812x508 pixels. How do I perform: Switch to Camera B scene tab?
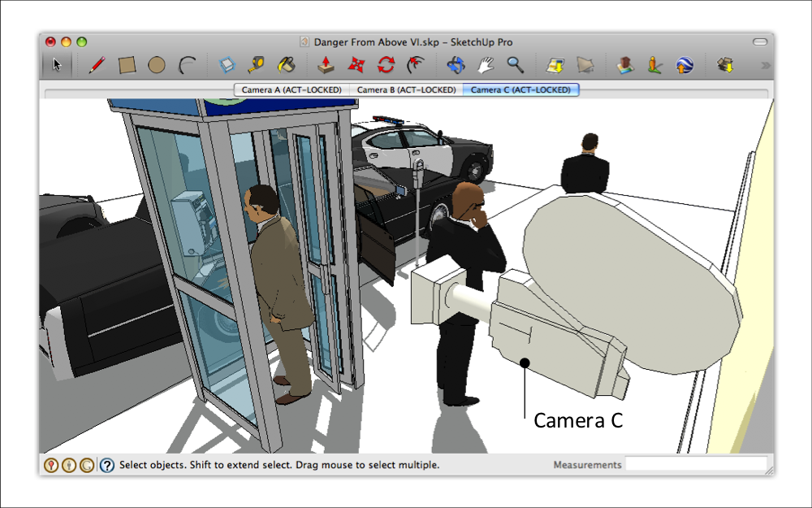405,89
